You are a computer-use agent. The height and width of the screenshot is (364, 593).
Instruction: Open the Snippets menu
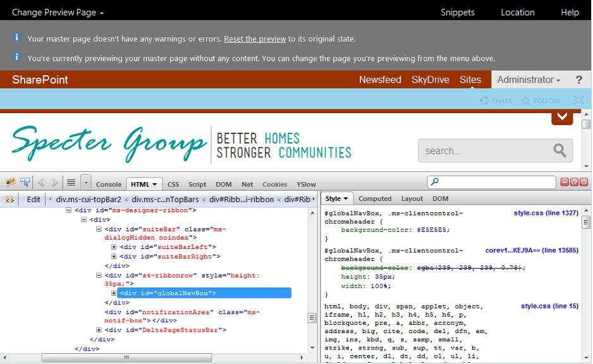(x=458, y=13)
